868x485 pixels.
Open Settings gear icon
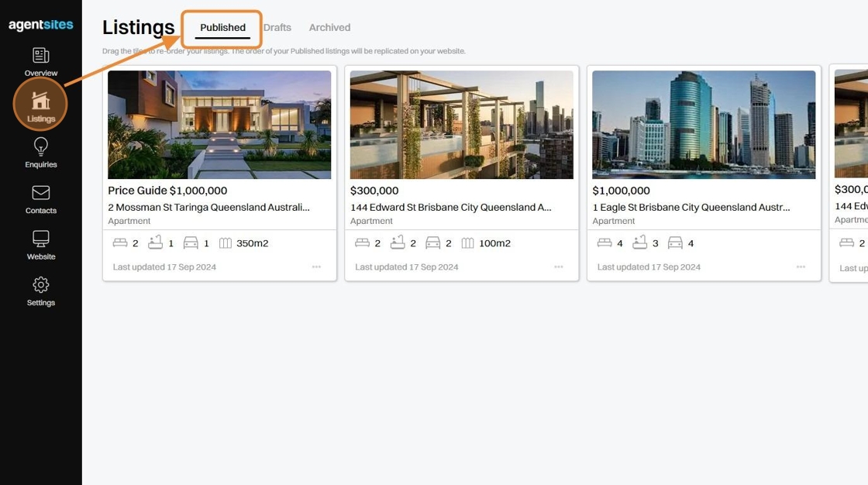click(40, 284)
